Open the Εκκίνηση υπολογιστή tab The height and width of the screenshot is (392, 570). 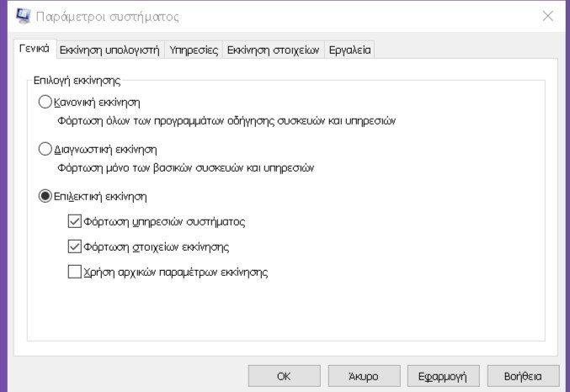coord(109,50)
